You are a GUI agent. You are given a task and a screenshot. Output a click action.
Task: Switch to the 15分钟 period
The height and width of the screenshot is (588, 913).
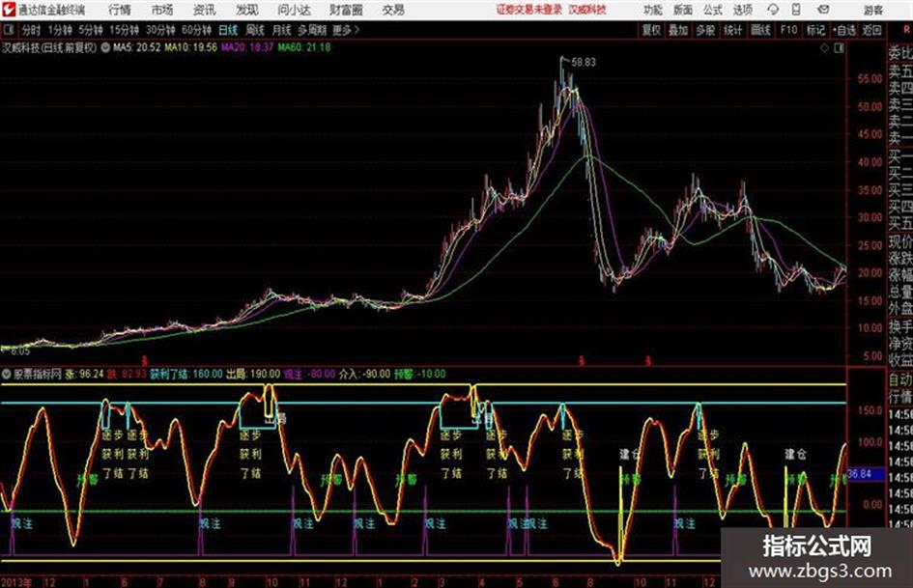[124, 30]
